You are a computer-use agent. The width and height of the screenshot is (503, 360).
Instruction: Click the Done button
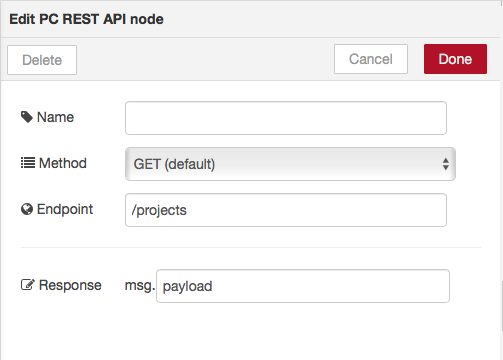[455, 59]
